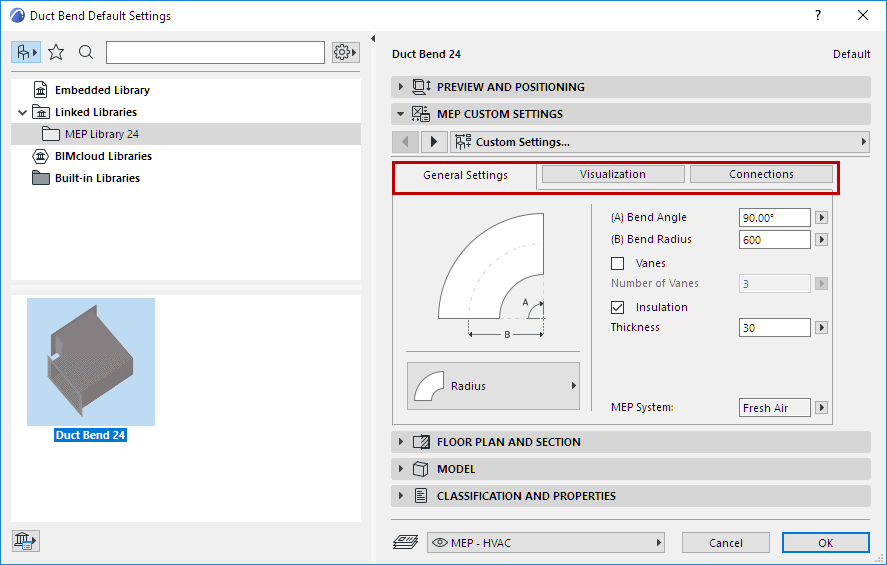
Task: Click the MEP Custom Settings panel icon
Action: pyautogui.click(x=421, y=114)
